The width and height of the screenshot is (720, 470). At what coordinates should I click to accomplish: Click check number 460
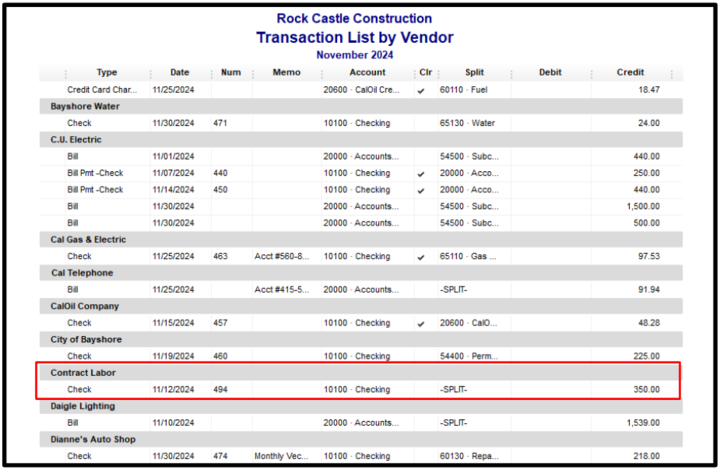click(220, 356)
